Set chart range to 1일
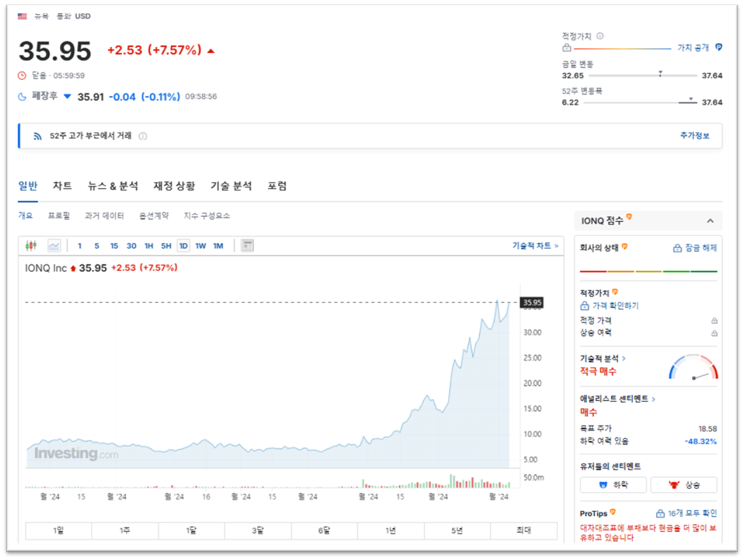This screenshot has width=744, height=560. pos(59,531)
